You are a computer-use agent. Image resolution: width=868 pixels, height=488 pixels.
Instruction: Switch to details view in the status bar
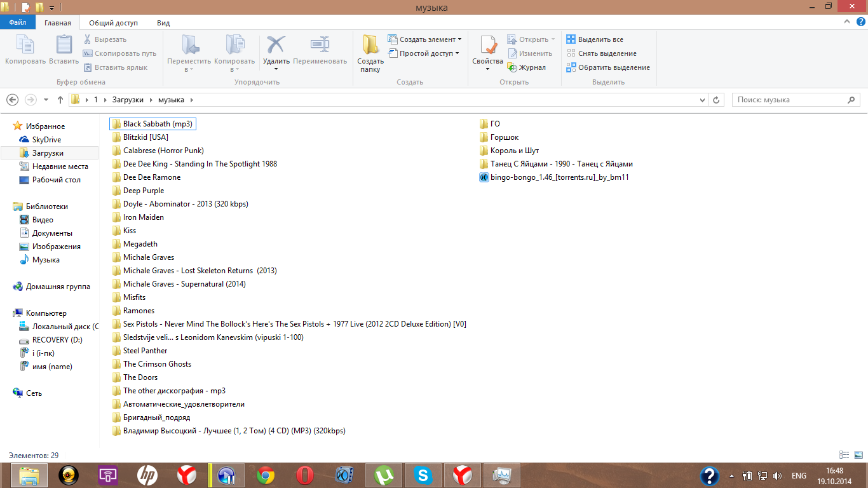coord(844,455)
